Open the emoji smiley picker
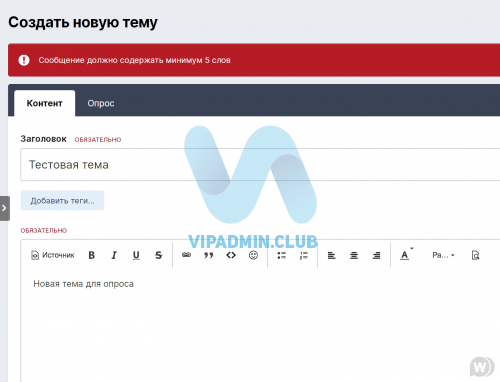Screen dimensions: 500x382 pos(253,255)
